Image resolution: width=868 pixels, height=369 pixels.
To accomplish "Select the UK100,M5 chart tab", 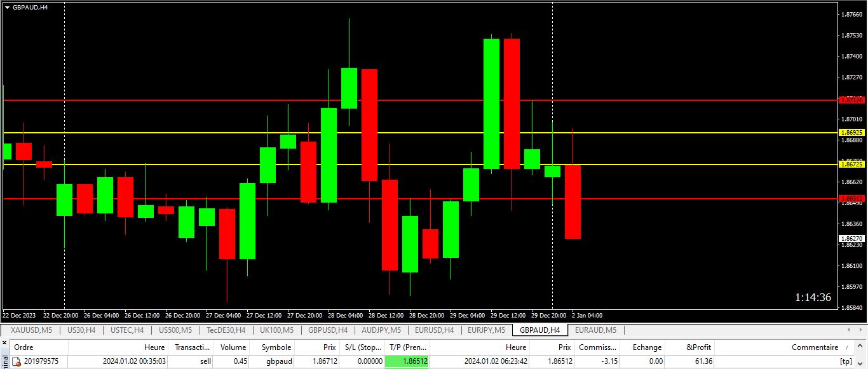I will coord(276,330).
